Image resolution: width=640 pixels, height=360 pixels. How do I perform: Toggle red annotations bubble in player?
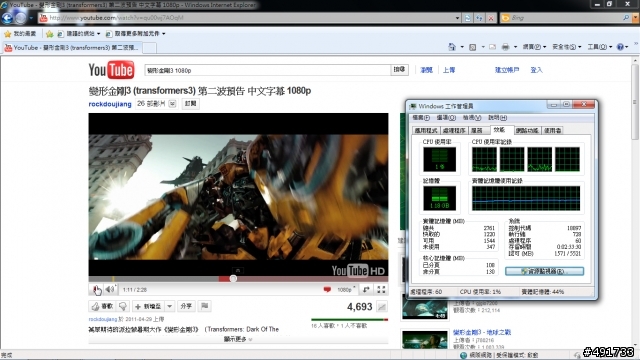(327, 289)
